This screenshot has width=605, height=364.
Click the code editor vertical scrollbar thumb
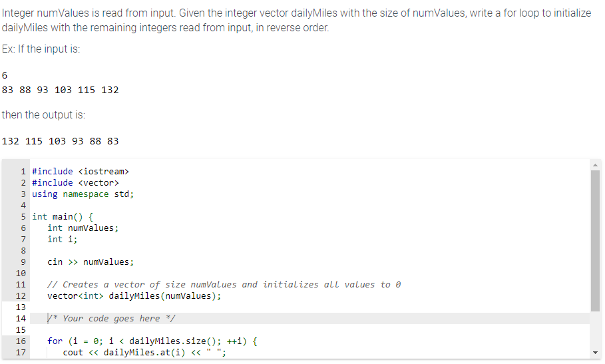click(595, 240)
